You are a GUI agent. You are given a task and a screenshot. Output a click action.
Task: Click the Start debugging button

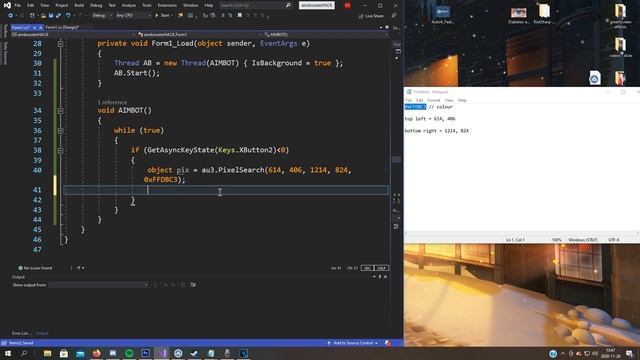(x=163, y=16)
